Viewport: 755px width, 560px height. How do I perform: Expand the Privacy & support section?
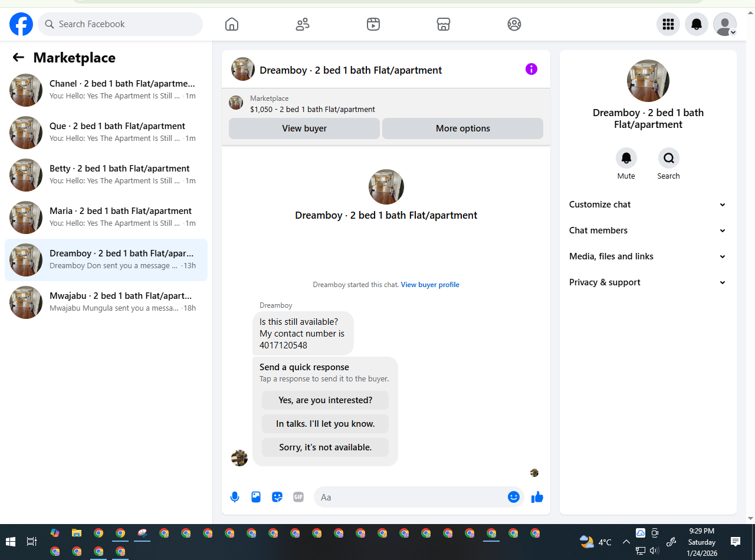(x=647, y=282)
